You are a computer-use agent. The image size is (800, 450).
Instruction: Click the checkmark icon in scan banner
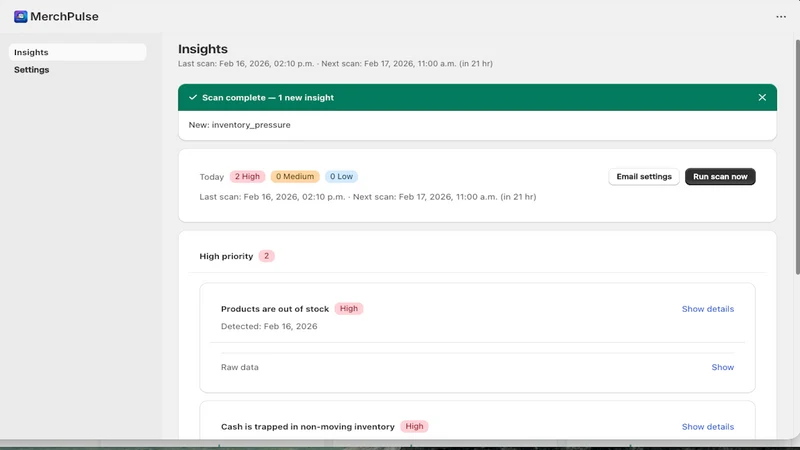[x=193, y=97]
